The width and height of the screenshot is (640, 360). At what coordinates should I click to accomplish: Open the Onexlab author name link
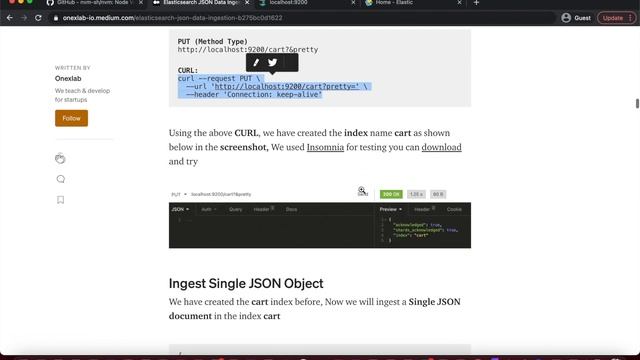(x=68, y=78)
